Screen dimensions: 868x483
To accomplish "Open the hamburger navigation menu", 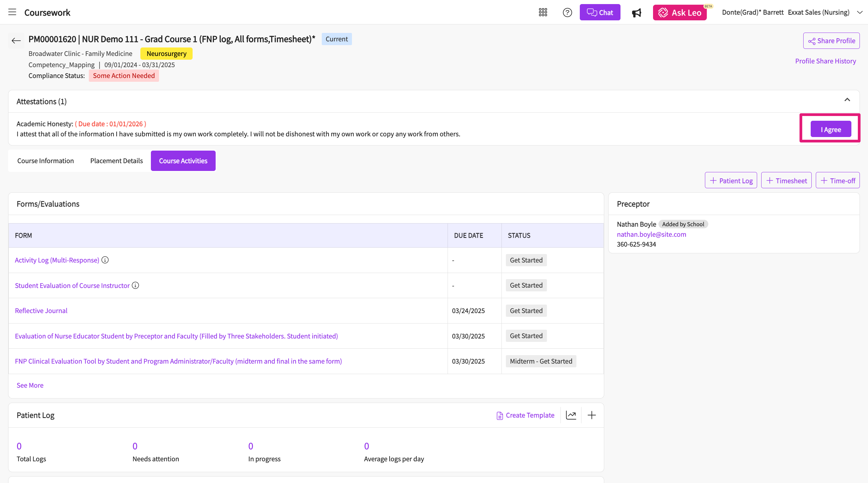I will tap(12, 12).
